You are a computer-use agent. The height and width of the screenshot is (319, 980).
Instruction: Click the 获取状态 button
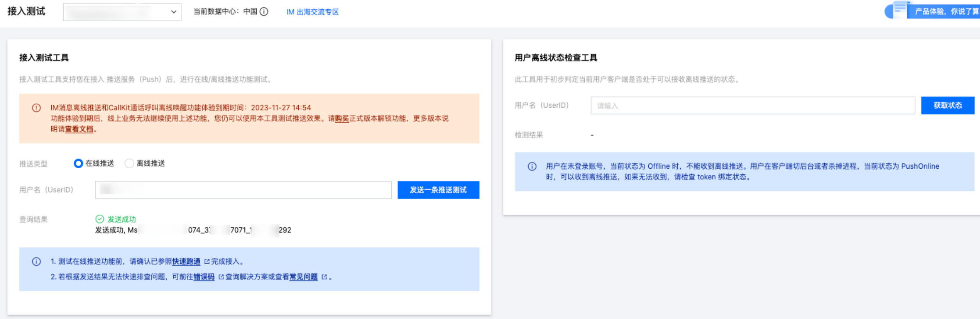(948, 106)
